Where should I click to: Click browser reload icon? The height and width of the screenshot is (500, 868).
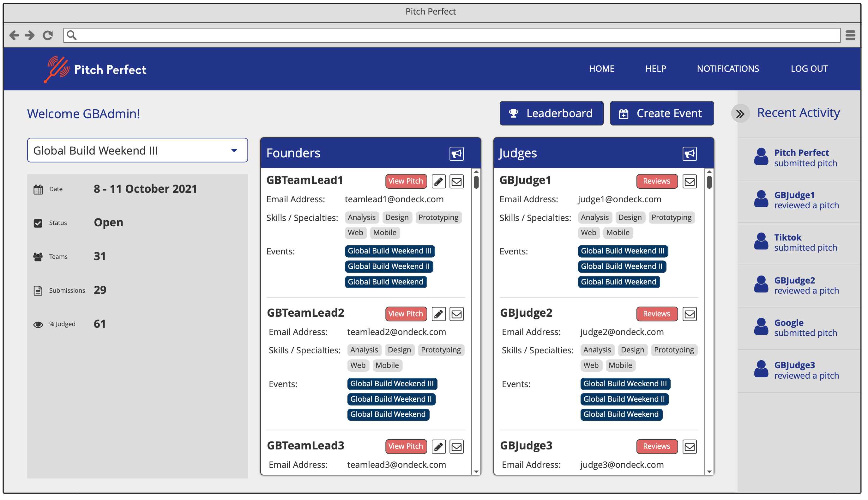tap(48, 35)
